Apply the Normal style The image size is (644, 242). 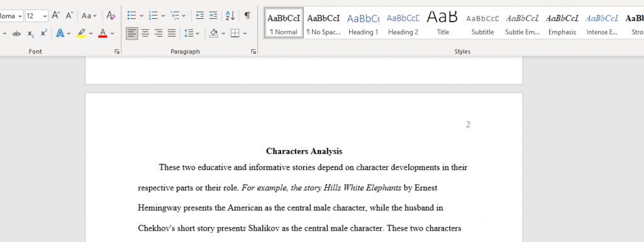coord(284,23)
